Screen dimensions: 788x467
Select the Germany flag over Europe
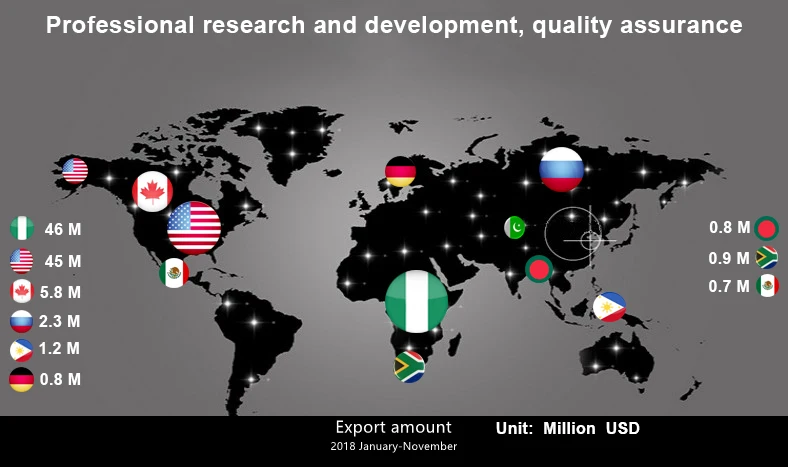401,171
